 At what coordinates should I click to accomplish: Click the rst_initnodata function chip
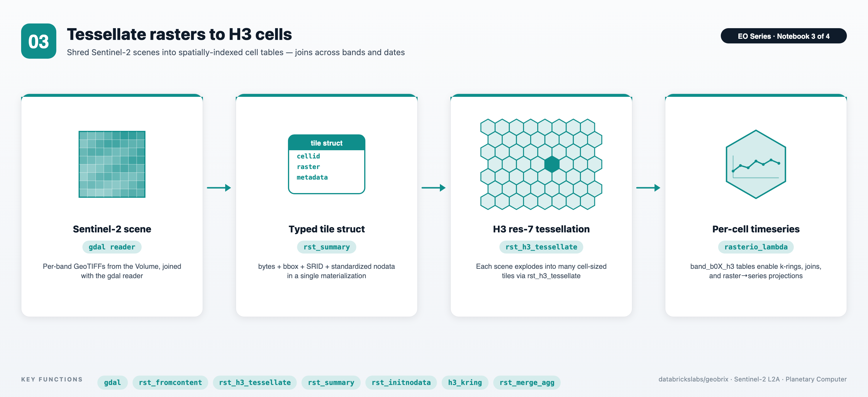401,383
